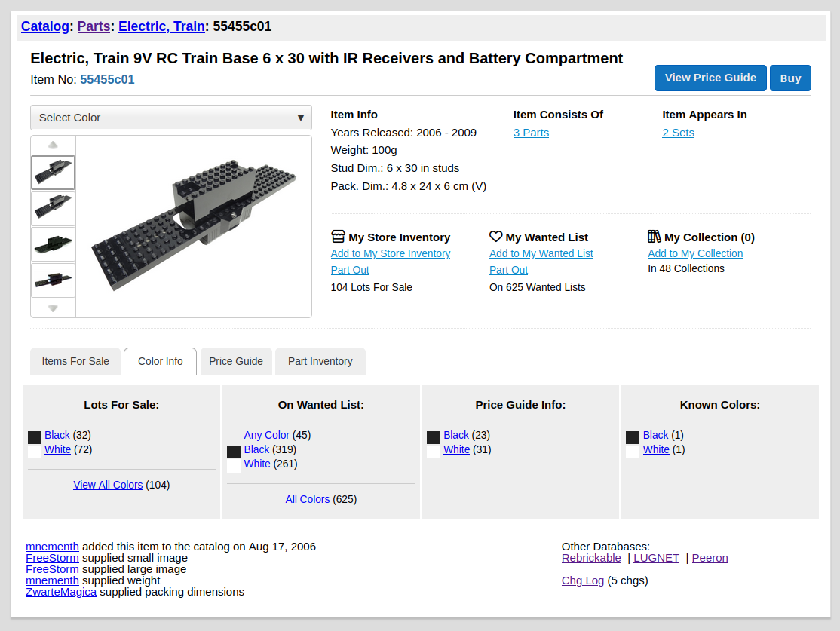Open LUGNET database link
Image resolution: width=840 pixels, height=631 pixels.
pyautogui.click(x=656, y=558)
